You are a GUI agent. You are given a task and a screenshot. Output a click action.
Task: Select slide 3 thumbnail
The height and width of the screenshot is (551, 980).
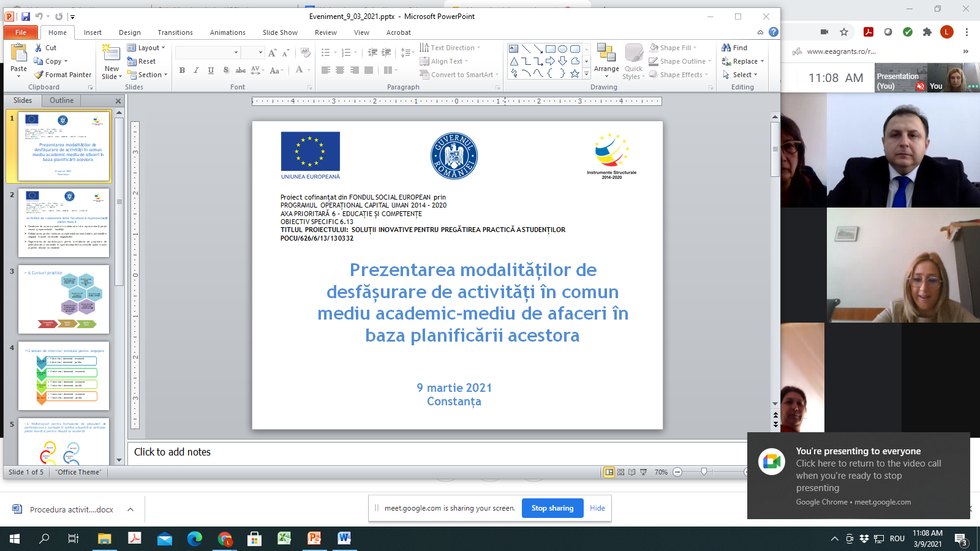[x=64, y=299]
